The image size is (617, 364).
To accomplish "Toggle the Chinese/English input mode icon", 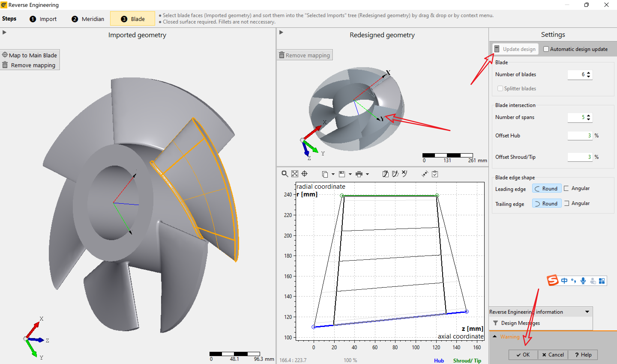I will pos(564,281).
